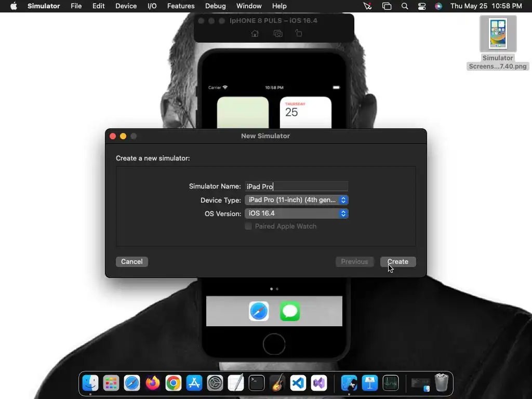Open Visual Studio (purple) from the Dock
Image resolution: width=532 pixels, height=399 pixels.
[319, 383]
